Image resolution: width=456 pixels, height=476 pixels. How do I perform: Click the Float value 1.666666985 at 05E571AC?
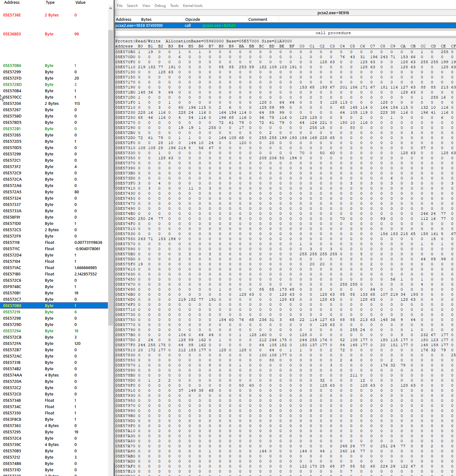(x=86, y=268)
